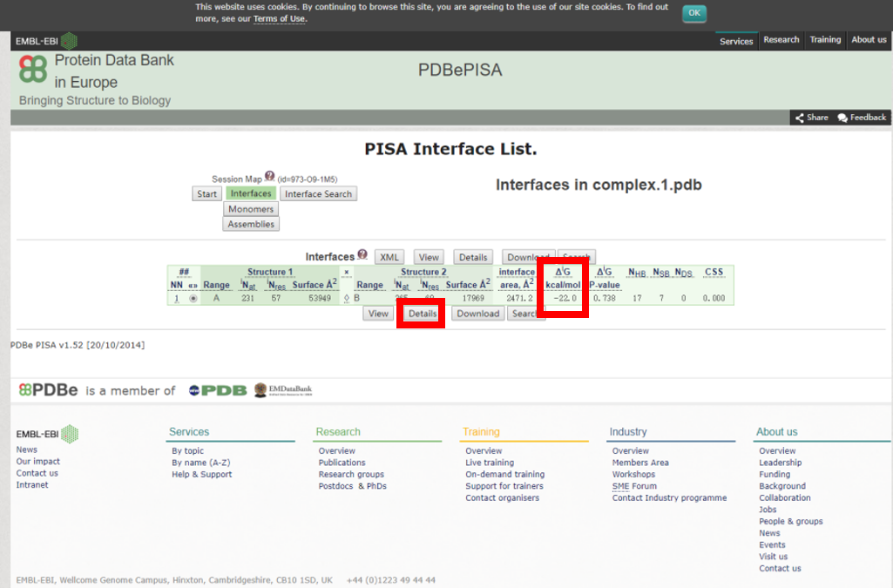Open Industry Workshops link
Viewport: 893px width, 588px height.
[x=633, y=474]
